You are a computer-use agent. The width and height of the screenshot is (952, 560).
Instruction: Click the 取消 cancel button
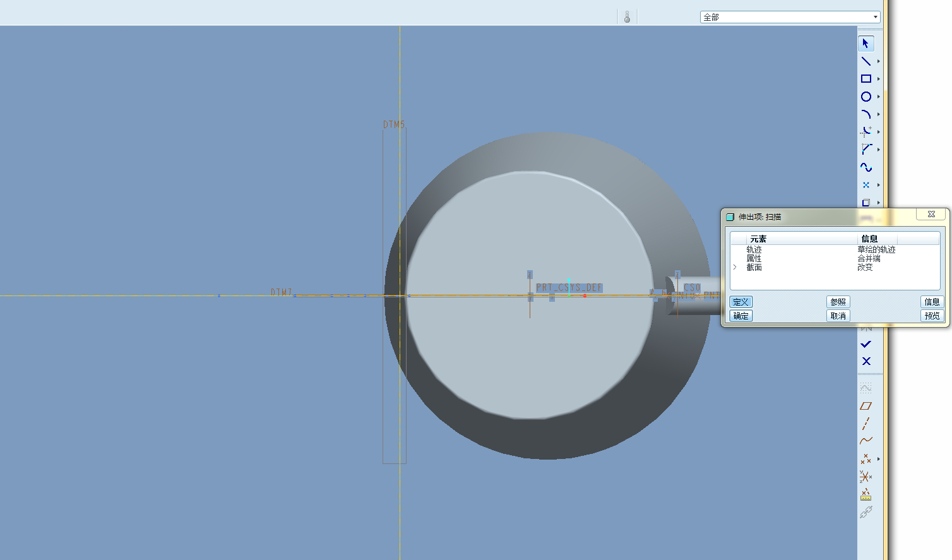click(x=838, y=316)
